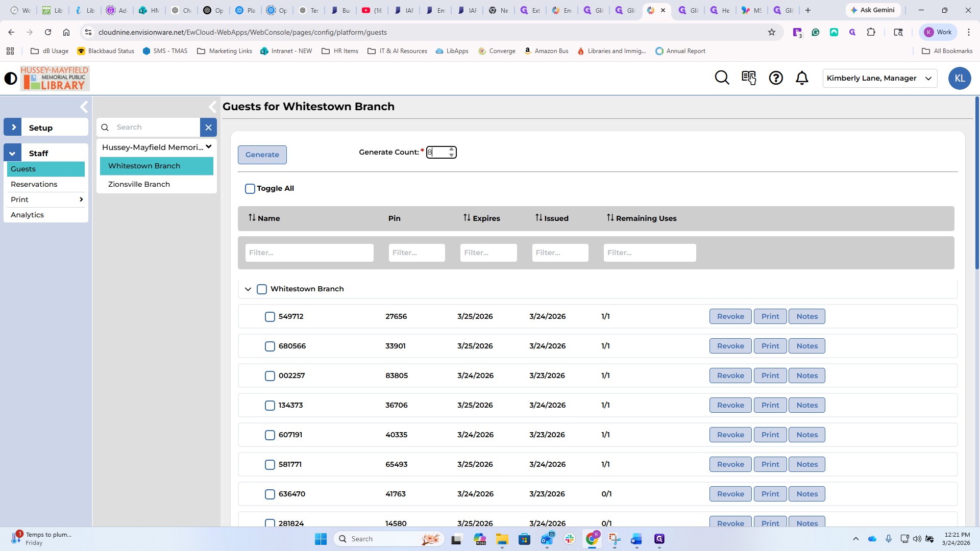
Task: Check the Toggle All checkbox
Action: 250,189
